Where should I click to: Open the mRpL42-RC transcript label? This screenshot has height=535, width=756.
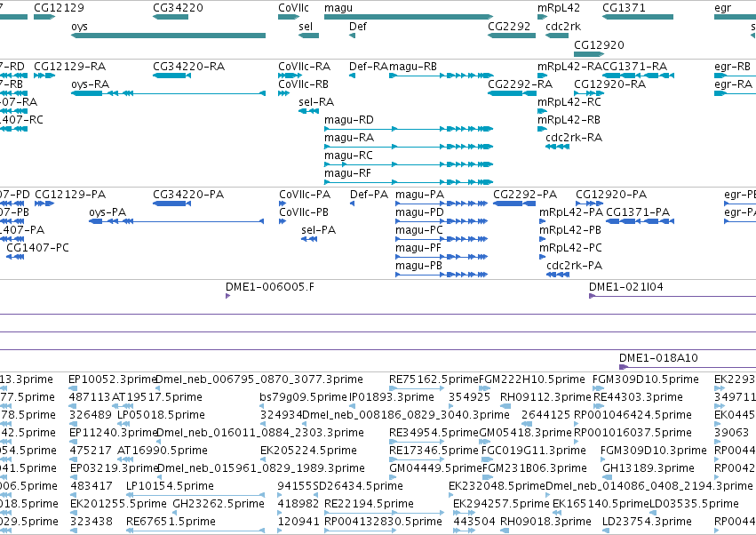[569, 102]
